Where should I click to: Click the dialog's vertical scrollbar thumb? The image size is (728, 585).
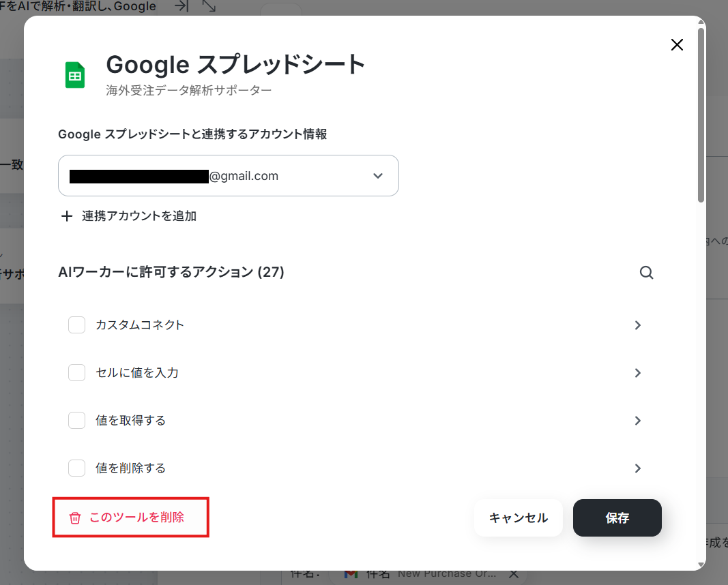[x=701, y=115]
